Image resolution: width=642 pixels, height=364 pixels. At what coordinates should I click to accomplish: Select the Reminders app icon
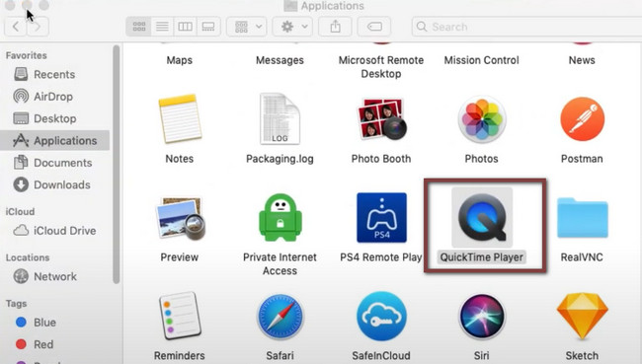coord(180,316)
